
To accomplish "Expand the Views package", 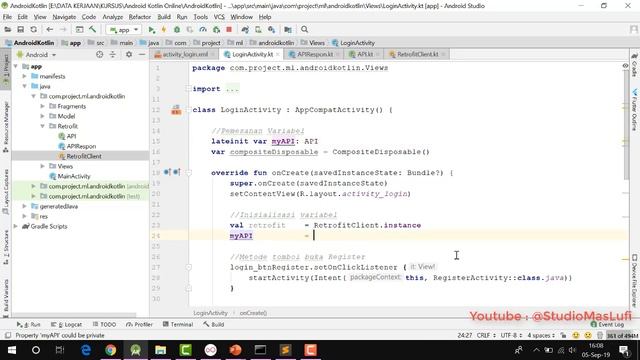I will pyautogui.click(x=42, y=166).
